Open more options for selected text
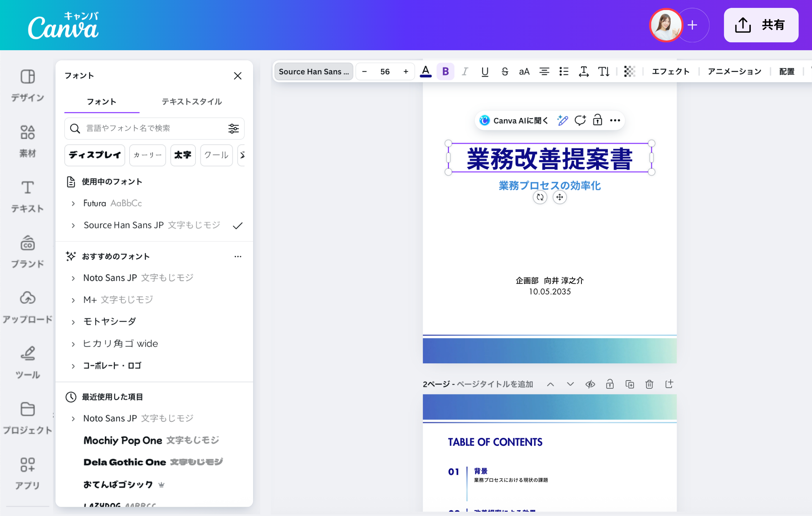The image size is (812, 516). pyautogui.click(x=615, y=121)
